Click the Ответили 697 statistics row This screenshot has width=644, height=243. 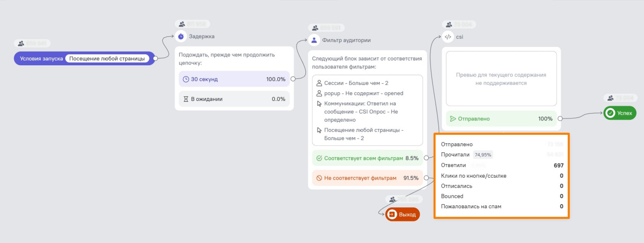502,165
